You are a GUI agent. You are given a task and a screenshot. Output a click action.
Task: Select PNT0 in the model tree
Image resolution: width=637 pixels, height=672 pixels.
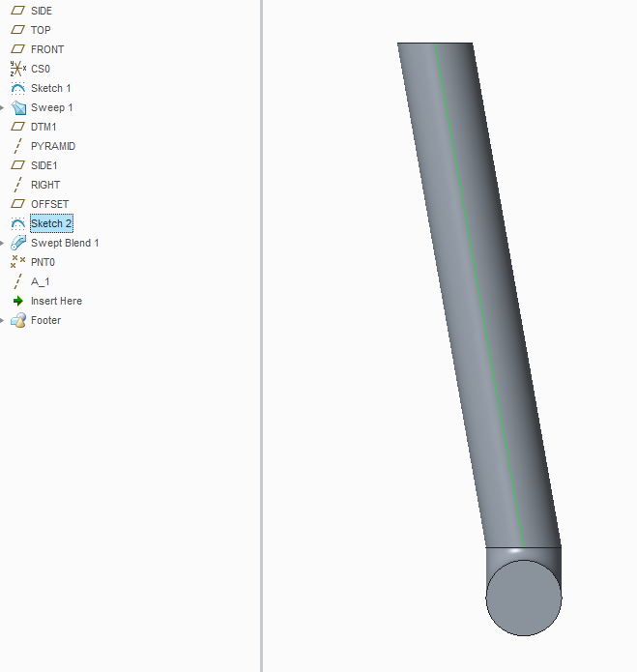click(x=43, y=262)
